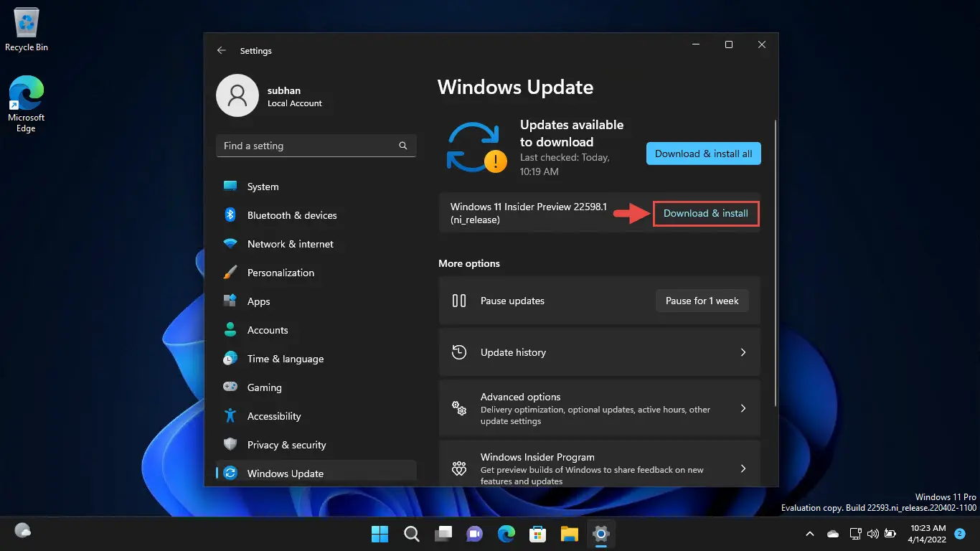This screenshot has height=551, width=980.
Task: Click Download & install all
Action: coord(703,154)
